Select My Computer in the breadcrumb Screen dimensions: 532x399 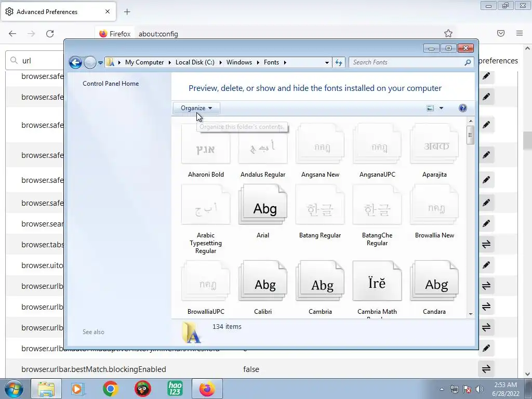(144, 62)
